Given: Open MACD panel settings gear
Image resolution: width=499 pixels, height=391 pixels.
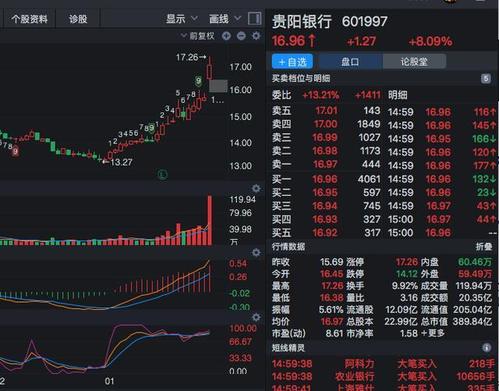Looking at the screenshot, I should point(256,252).
